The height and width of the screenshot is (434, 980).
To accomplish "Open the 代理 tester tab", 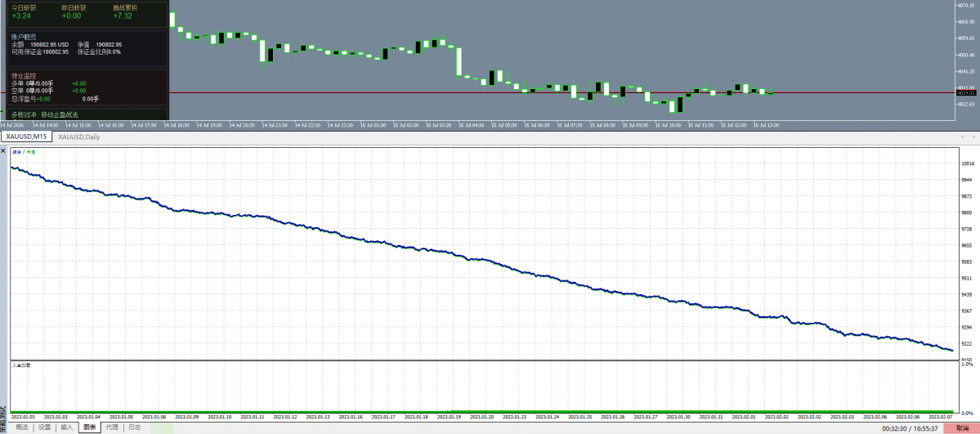I will (111, 427).
